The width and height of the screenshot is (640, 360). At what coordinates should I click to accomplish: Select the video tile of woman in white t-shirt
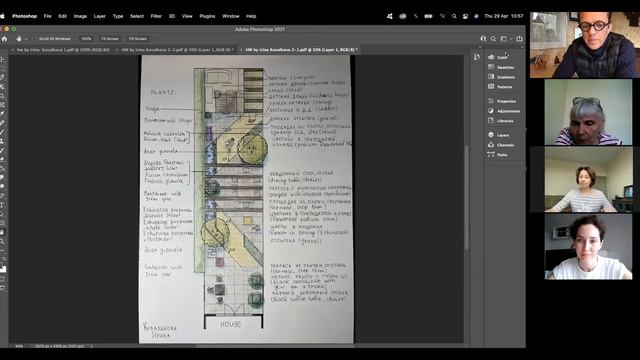click(588, 247)
